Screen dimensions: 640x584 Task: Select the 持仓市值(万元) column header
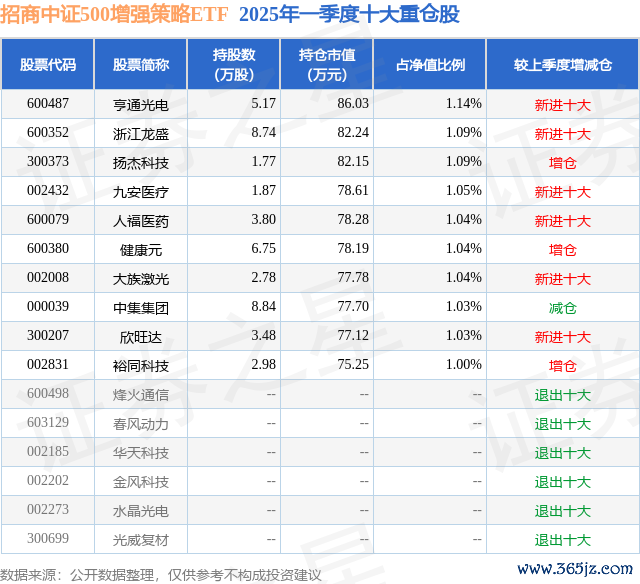click(327, 65)
